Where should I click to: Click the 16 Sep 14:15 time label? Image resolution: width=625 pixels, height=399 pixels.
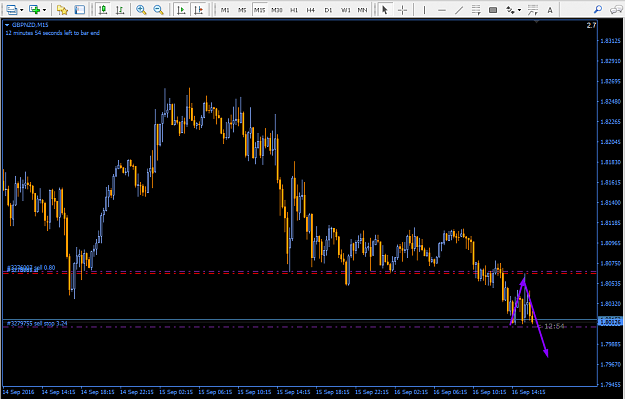[529, 392]
